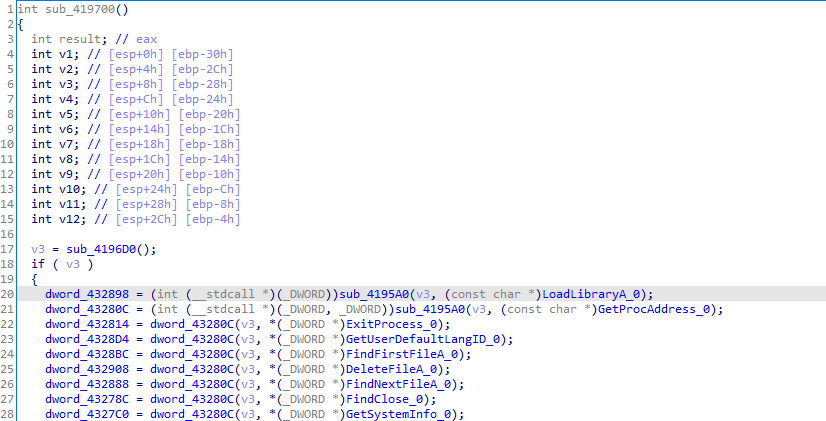This screenshot has height=421, width=826.
Task: Click global dword_432908
Action: click(x=87, y=369)
